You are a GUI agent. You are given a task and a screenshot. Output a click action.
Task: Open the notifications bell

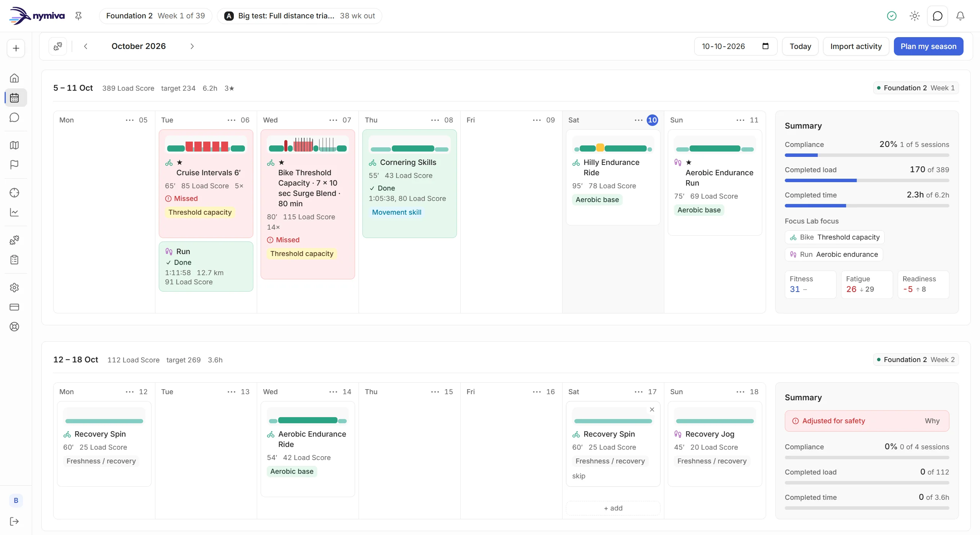(x=960, y=16)
